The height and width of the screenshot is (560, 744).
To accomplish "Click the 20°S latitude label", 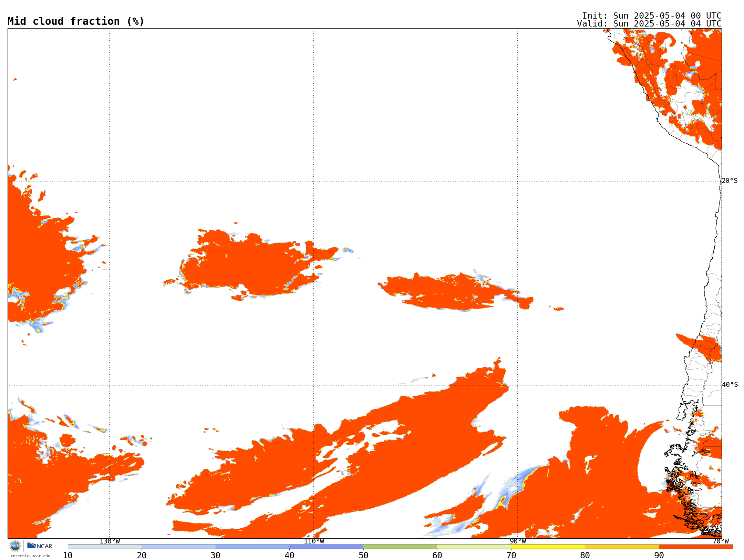I will [x=730, y=181].
